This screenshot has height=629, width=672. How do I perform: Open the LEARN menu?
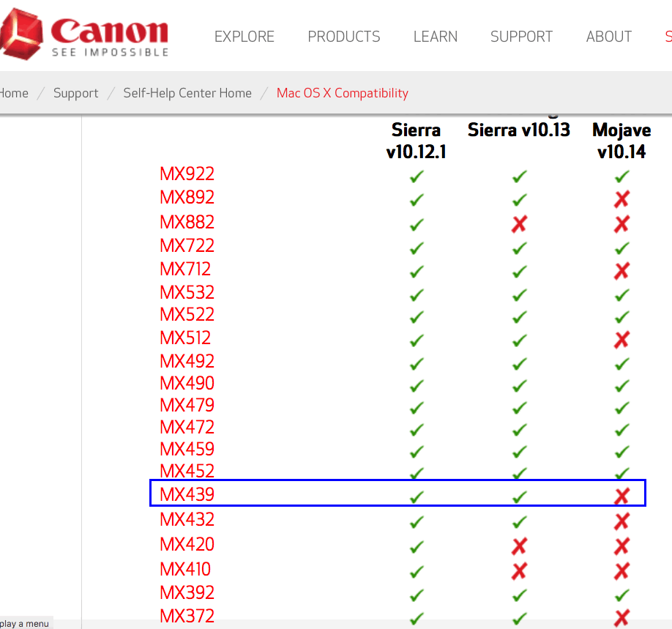436,37
